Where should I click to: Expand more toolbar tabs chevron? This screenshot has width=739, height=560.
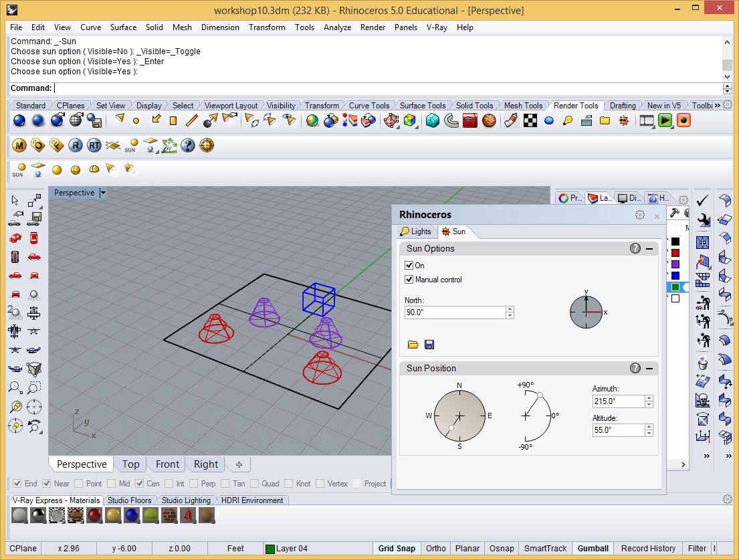click(718, 106)
